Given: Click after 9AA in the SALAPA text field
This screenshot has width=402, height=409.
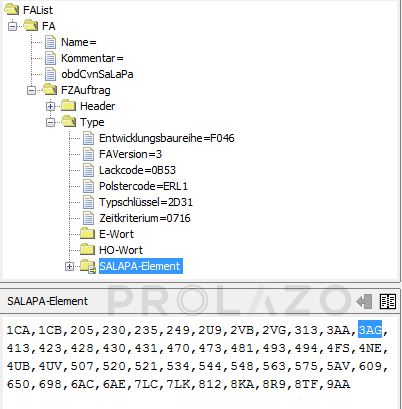Looking at the screenshot, I should point(352,384).
